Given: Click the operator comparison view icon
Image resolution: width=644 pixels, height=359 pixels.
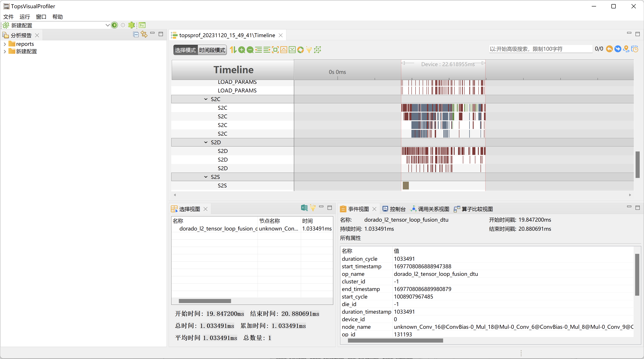Looking at the screenshot, I should coord(457,208).
